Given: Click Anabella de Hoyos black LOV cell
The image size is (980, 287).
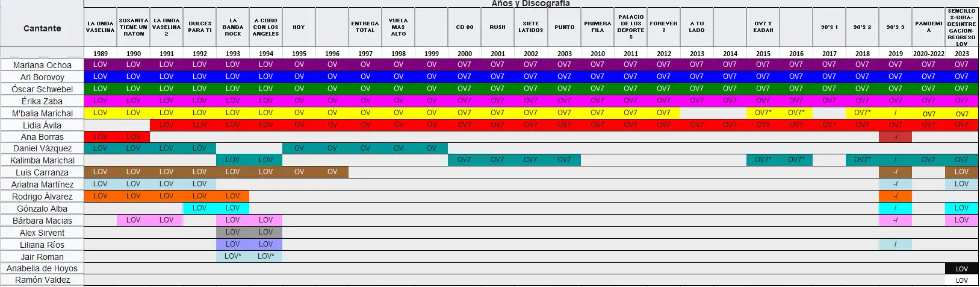Looking at the screenshot, I should pyautogui.click(x=961, y=269).
